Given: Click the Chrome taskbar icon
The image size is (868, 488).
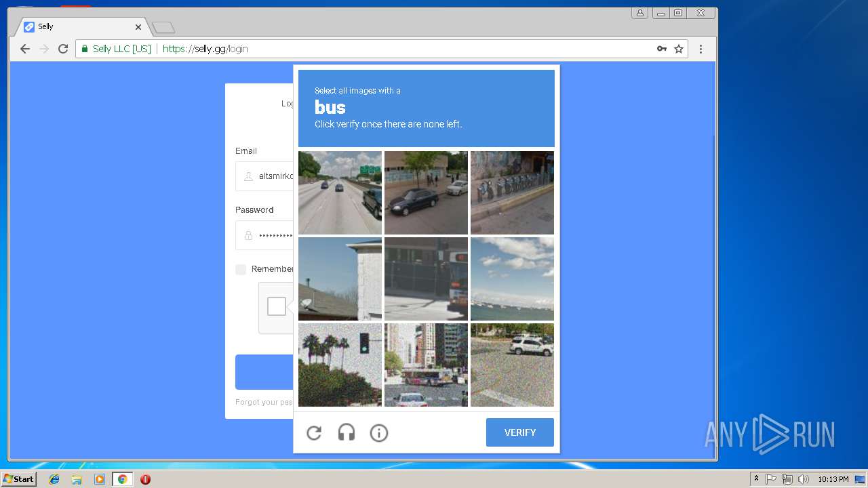Looking at the screenshot, I should point(122,479).
